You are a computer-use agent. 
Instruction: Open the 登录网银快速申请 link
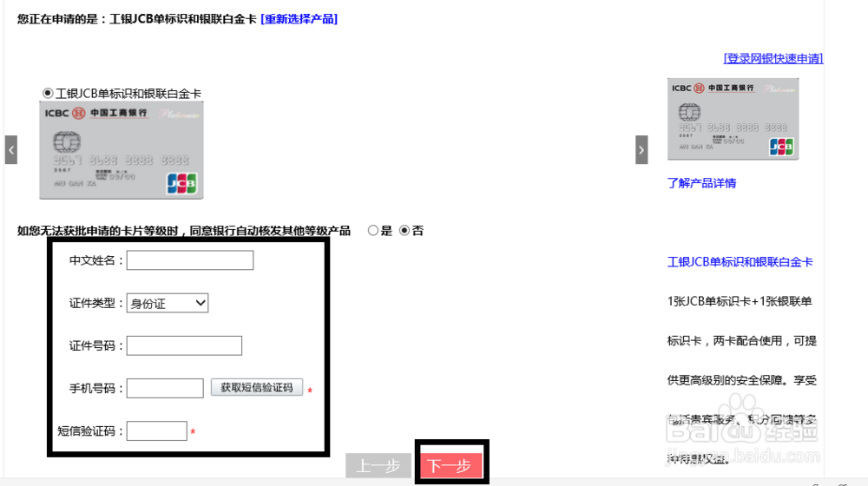(773, 58)
